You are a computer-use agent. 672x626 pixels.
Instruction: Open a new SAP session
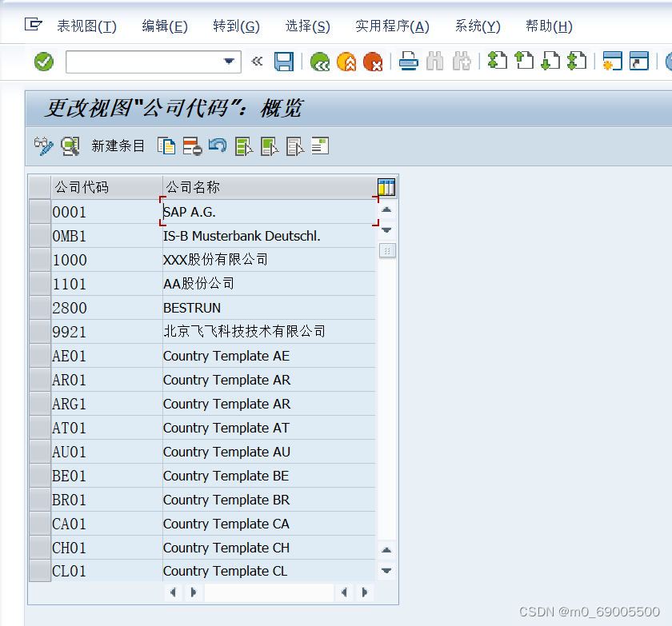pos(612,61)
